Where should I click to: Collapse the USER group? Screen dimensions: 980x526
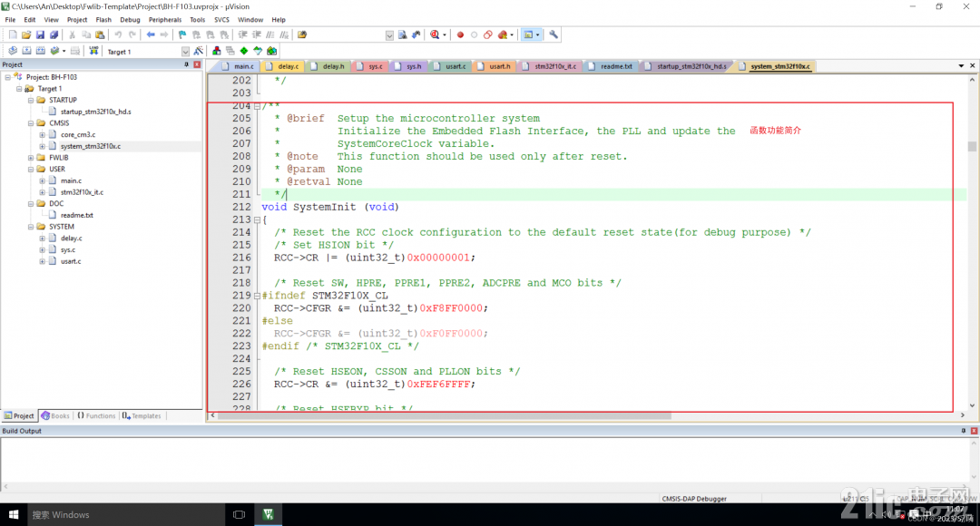(x=31, y=170)
